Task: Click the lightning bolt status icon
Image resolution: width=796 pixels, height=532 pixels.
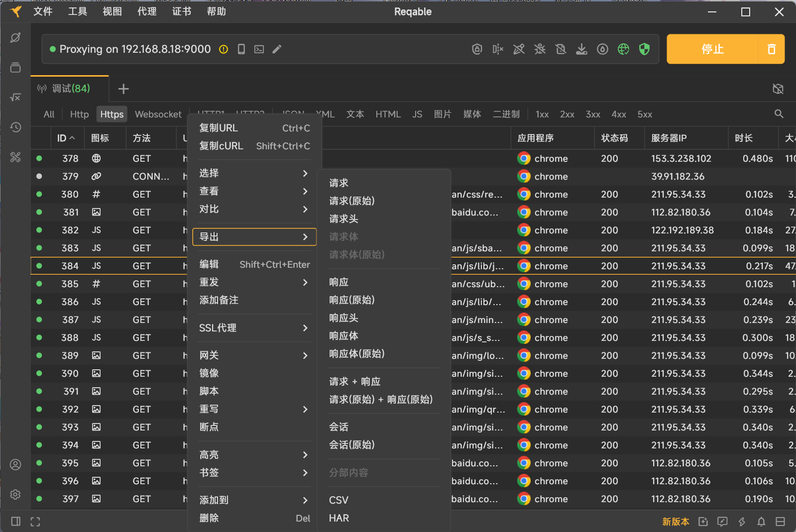Action: point(742,522)
